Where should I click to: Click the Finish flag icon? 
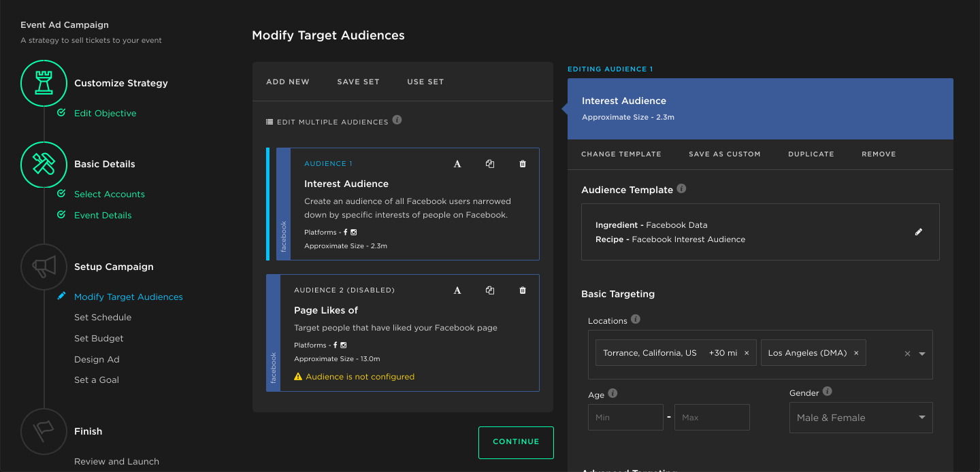coord(44,431)
